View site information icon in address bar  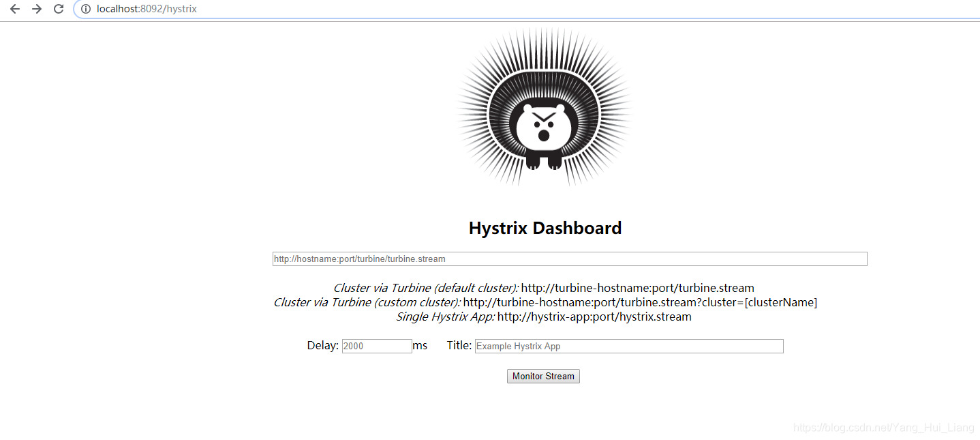(x=86, y=9)
